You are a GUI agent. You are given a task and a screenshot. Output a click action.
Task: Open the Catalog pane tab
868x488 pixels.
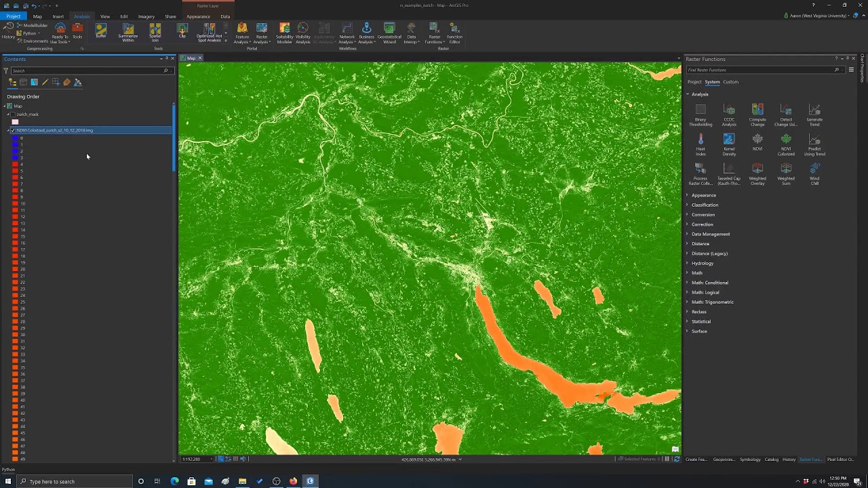pos(772,460)
